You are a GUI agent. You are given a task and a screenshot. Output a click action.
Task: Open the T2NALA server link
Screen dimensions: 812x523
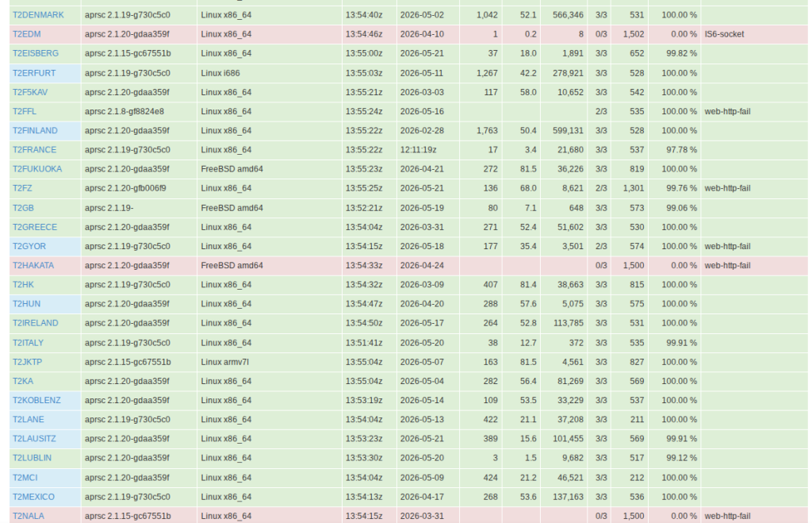29,516
